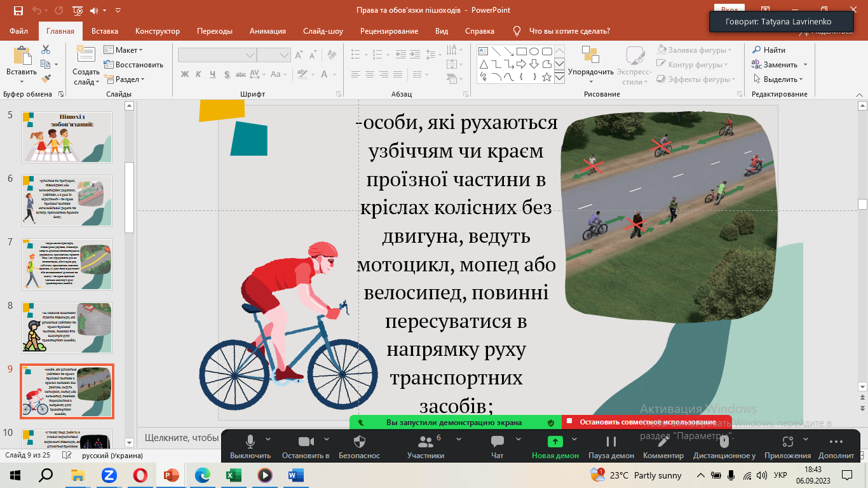Click Clear all formatting eraser icon
868x488 pixels.
(x=333, y=55)
